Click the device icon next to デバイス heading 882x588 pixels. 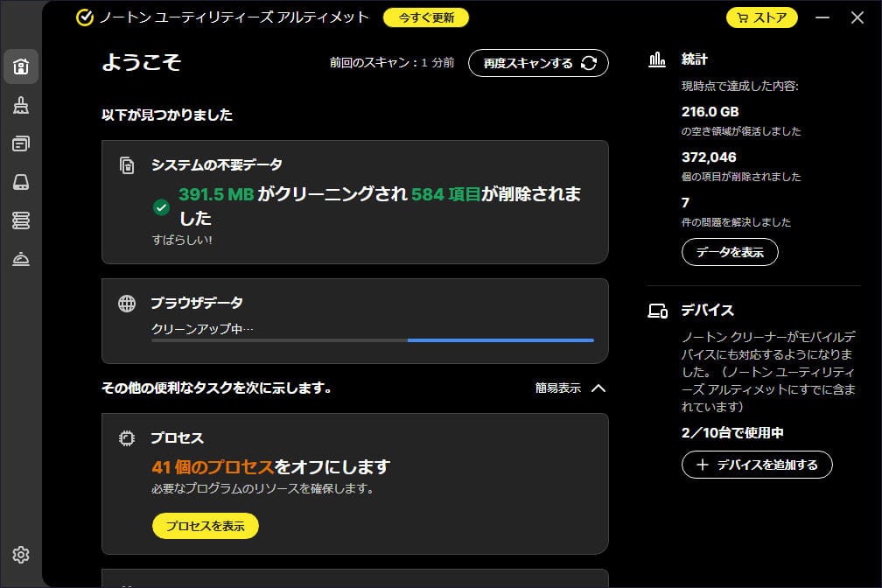(658, 309)
